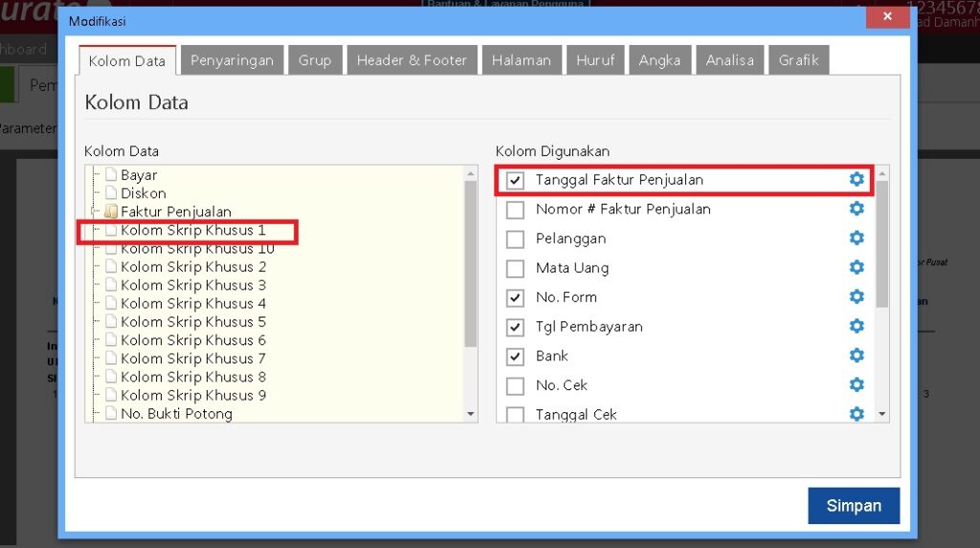
Task: Click document icon of No. Bukti Potong
Action: point(111,413)
